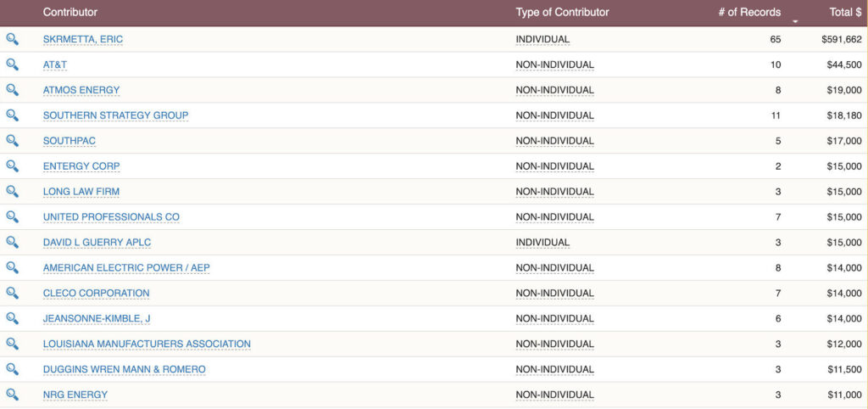
Task: Follow the DAVID L GUERRY APLC link
Action: click(97, 243)
